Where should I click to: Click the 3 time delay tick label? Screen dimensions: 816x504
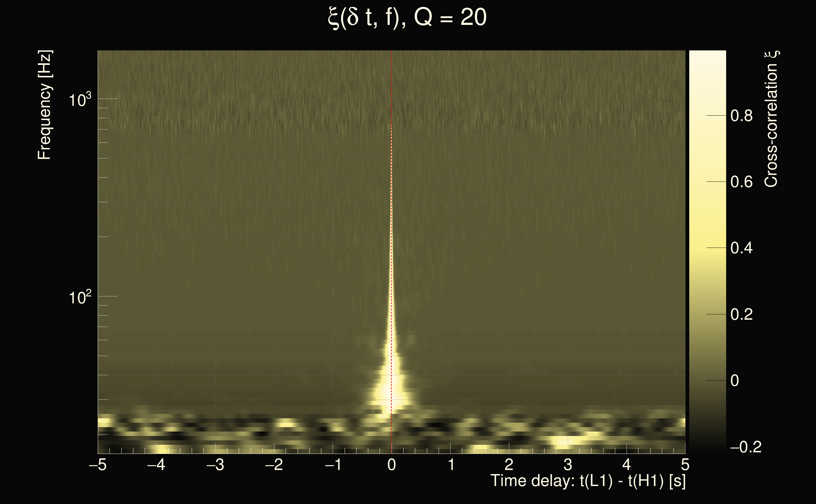click(x=568, y=465)
